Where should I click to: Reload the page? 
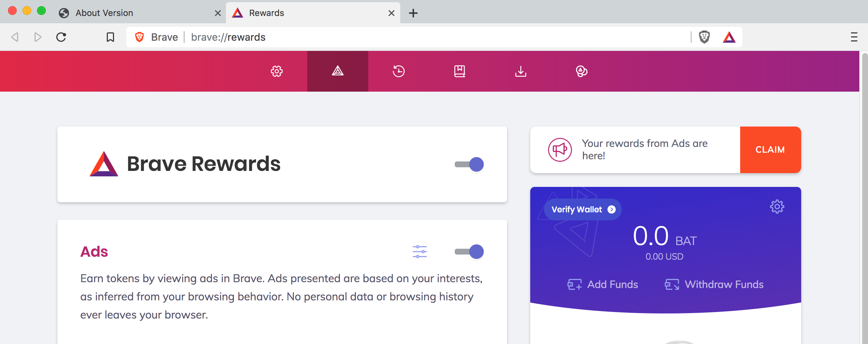click(61, 37)
